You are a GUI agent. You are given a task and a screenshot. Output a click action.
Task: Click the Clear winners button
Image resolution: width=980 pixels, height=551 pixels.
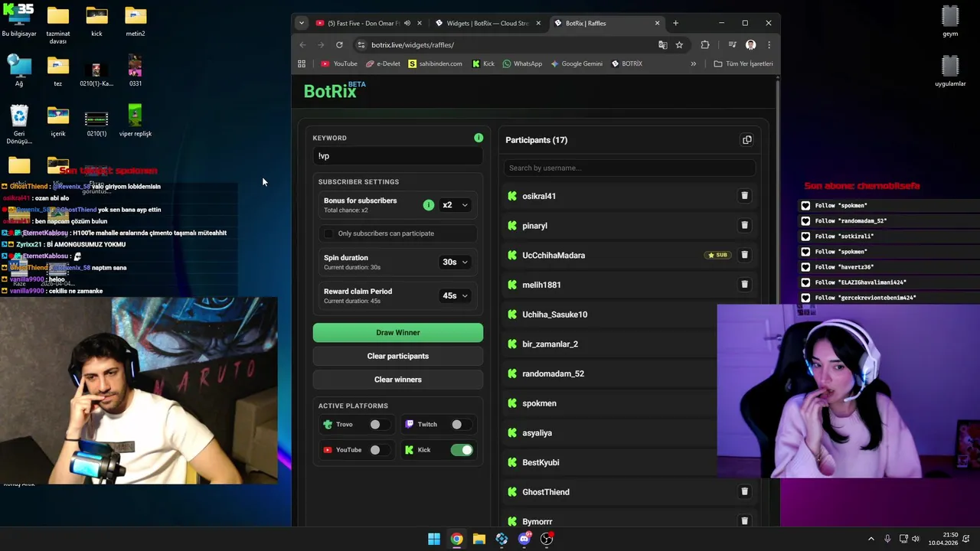pyautogui.click(x=398, y=380)
